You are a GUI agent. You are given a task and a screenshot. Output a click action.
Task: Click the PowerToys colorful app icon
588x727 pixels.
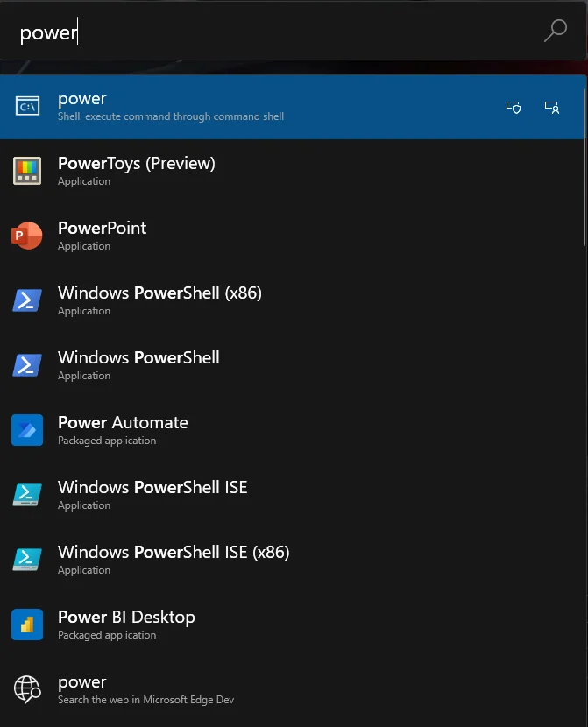coord(27,171)
